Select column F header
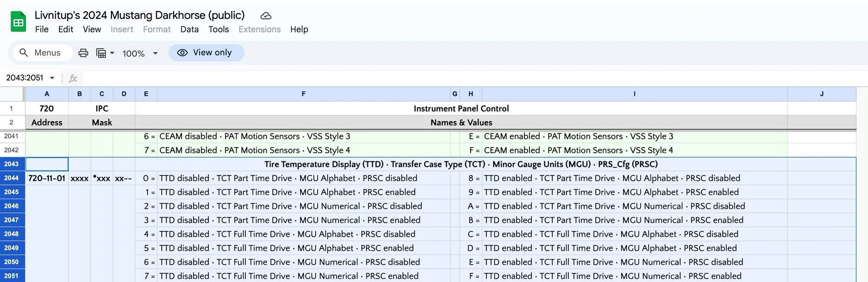 click(x=304, y=94)
